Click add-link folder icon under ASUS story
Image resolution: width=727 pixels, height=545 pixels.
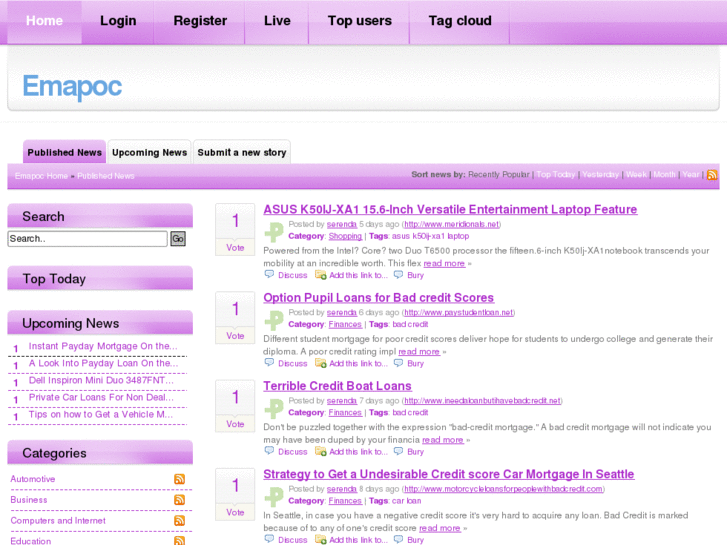pyautogui.click(x=321, y=275)
